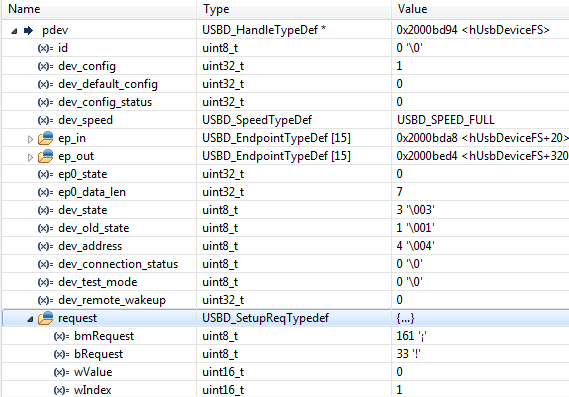Select the USBD_SPEED_FULL value cell
569x397 pixels.
pyautogui.click(x=480, y=120)
